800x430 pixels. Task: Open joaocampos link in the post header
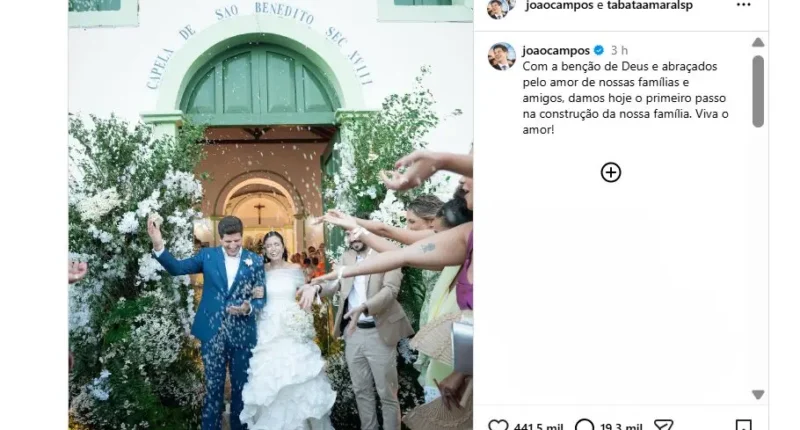pyautogui.click(x=559, y=5)
